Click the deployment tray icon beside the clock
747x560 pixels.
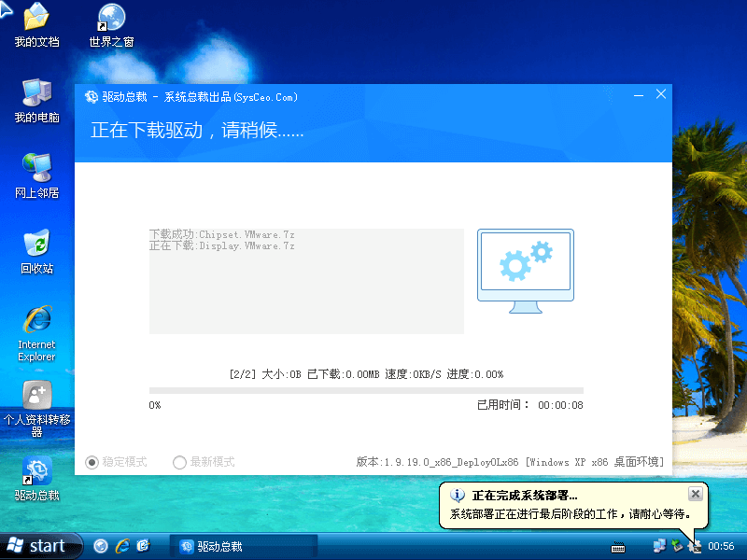click(695, 546)
